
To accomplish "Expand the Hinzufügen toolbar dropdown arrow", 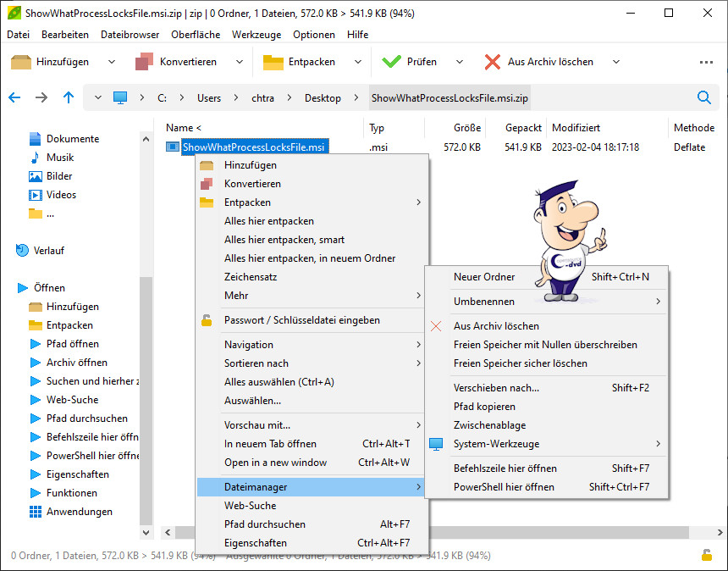I will click(x=111, y=62).
